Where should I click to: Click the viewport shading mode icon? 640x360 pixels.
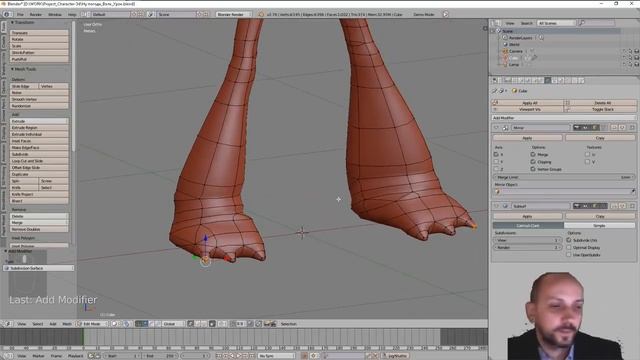point(115,324)
